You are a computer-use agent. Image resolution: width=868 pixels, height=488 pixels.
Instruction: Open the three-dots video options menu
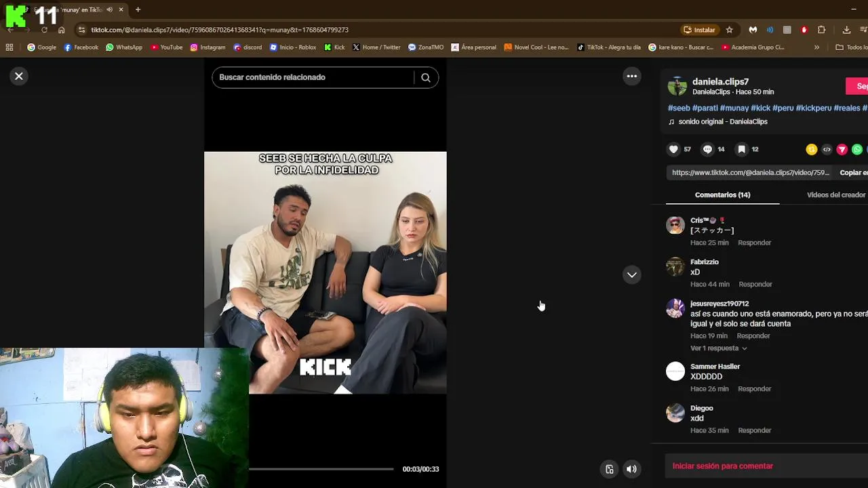coord(632,77)
